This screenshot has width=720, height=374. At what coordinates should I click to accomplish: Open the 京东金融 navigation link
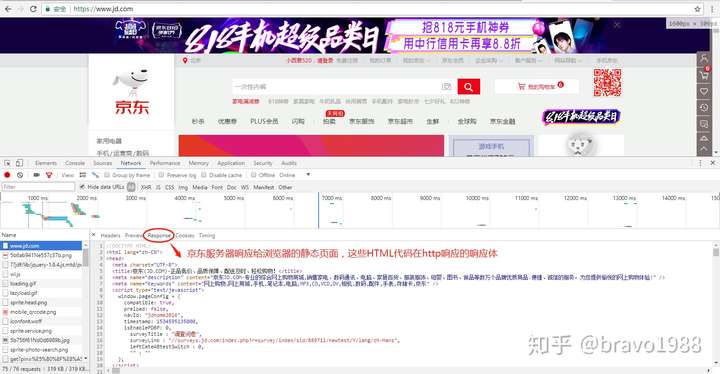[x=502, y=121]
